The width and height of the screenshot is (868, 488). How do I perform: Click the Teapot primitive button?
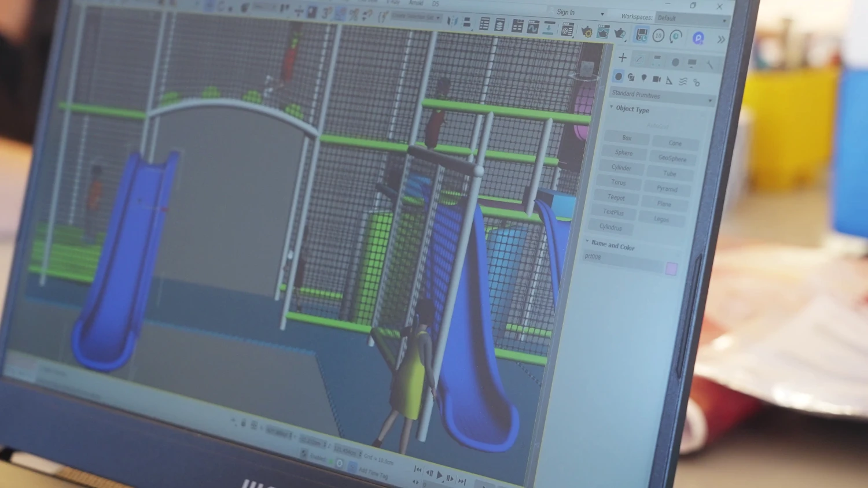[x=616, y=197]
